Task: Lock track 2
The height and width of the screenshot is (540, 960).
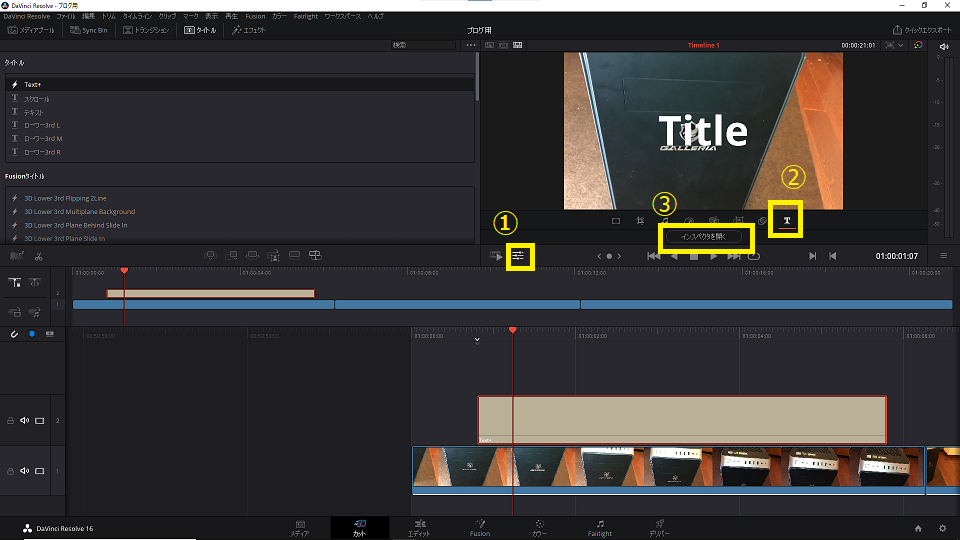Action: point(10,421)
